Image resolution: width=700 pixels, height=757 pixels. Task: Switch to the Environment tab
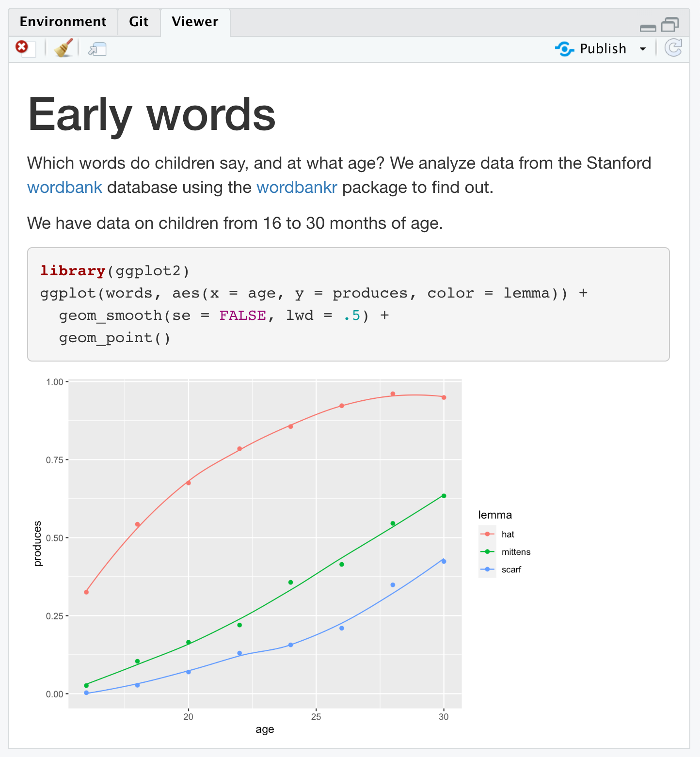[63, 22]
